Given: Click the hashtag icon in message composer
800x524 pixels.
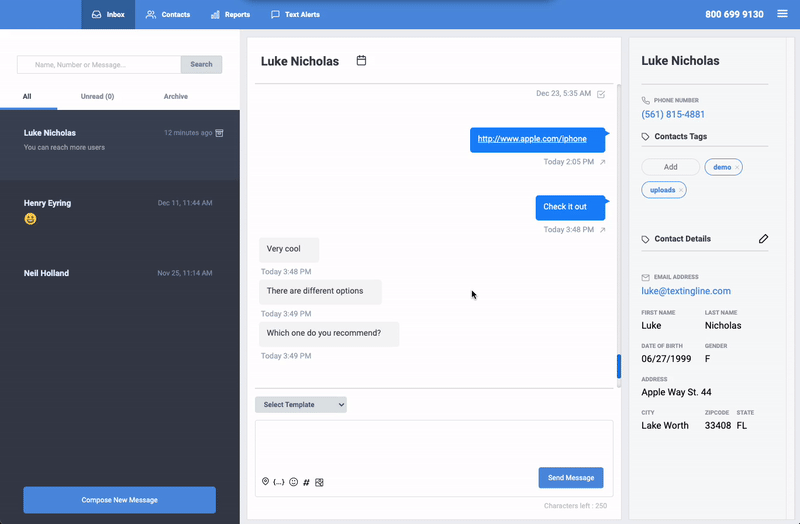Looking at the screenshot, I should click(x=306, y=482).
